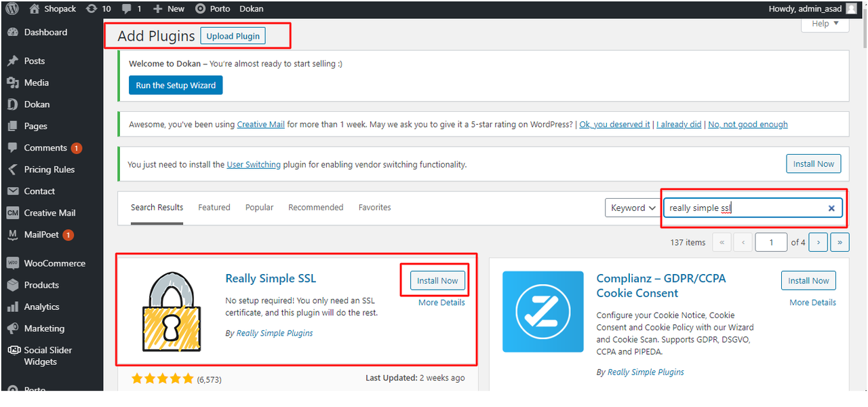Viewport: 868px width, 407px height.
Task: Open the Dokan item in admin bar
Action: (x=252, y=9)
